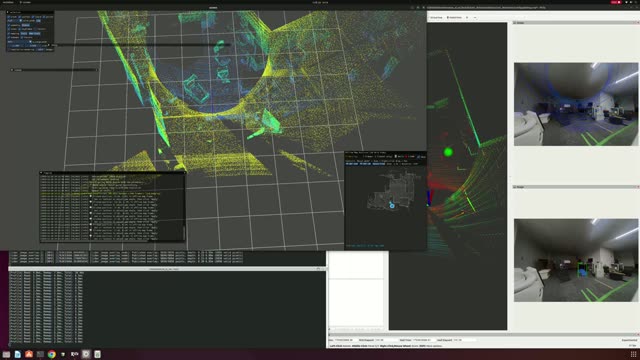Switch to the RViz taskbar icon
This screenshot has width=640, height=360.
75,354
